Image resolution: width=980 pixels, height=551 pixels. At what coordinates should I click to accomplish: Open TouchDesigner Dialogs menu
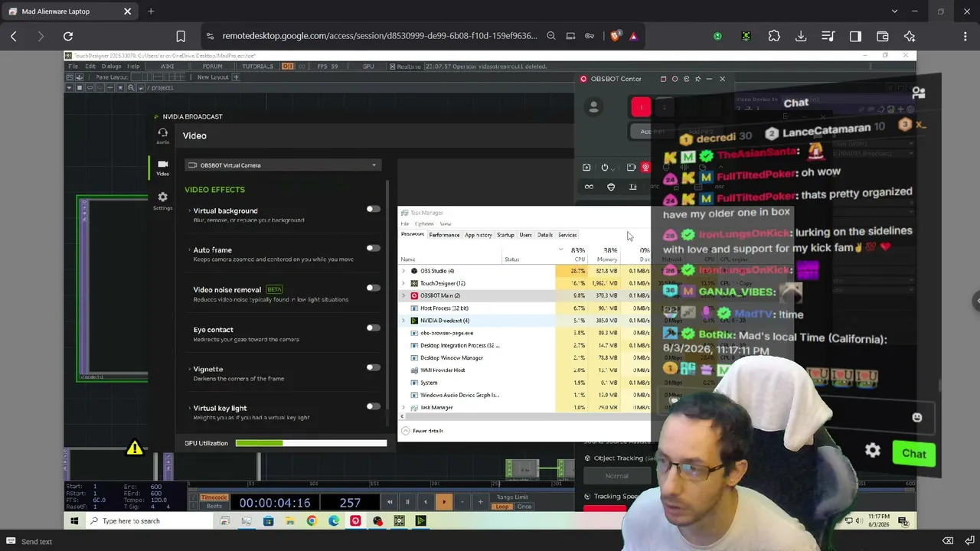tap(112, 67)
